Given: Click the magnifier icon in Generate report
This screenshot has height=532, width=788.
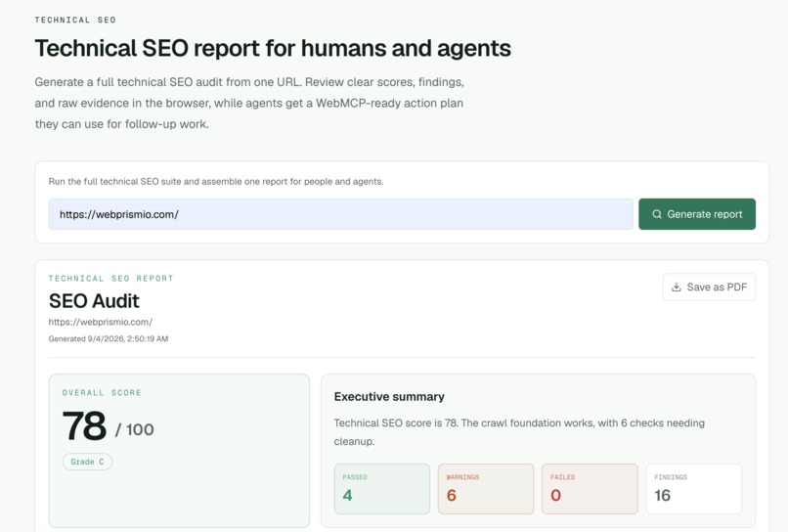Looking at the screenshot, I should 657,214.
